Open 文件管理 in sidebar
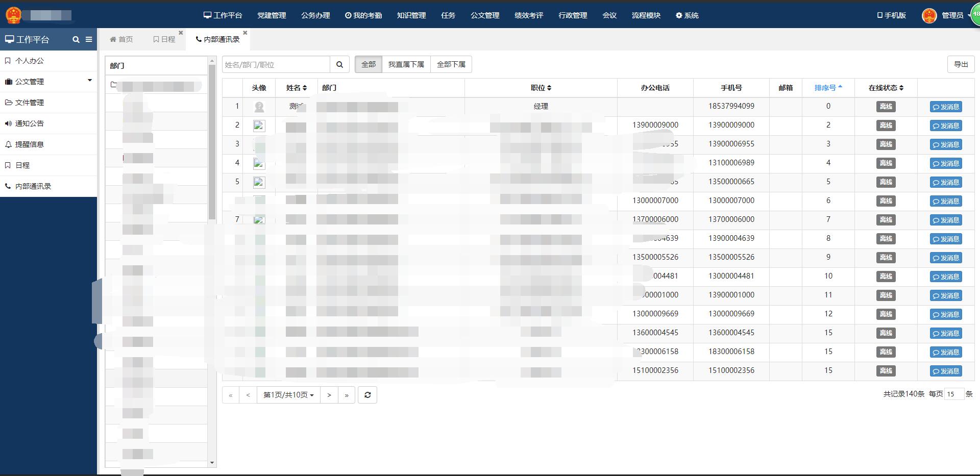Screen dimensions: 980x476 click(48, 103)
